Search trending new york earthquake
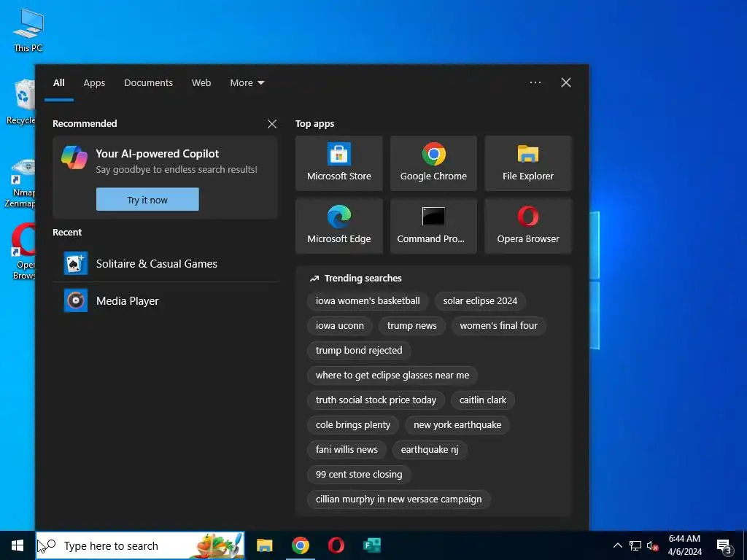 click(457, 425)
